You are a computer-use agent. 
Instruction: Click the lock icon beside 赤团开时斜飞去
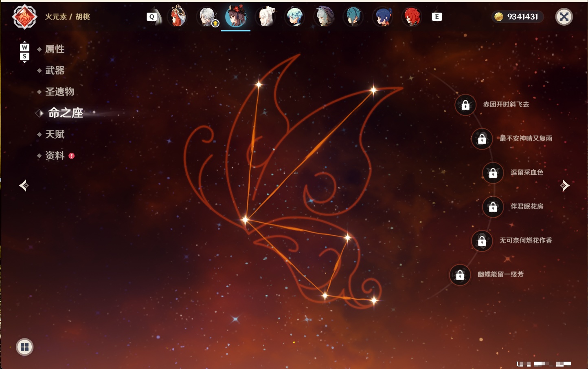(465, 105)
